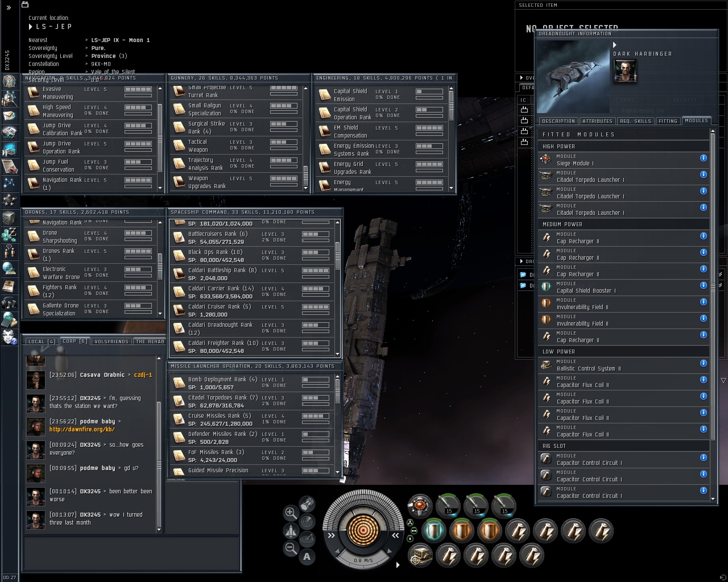Open the Wallet coins icon

[9, 234]
